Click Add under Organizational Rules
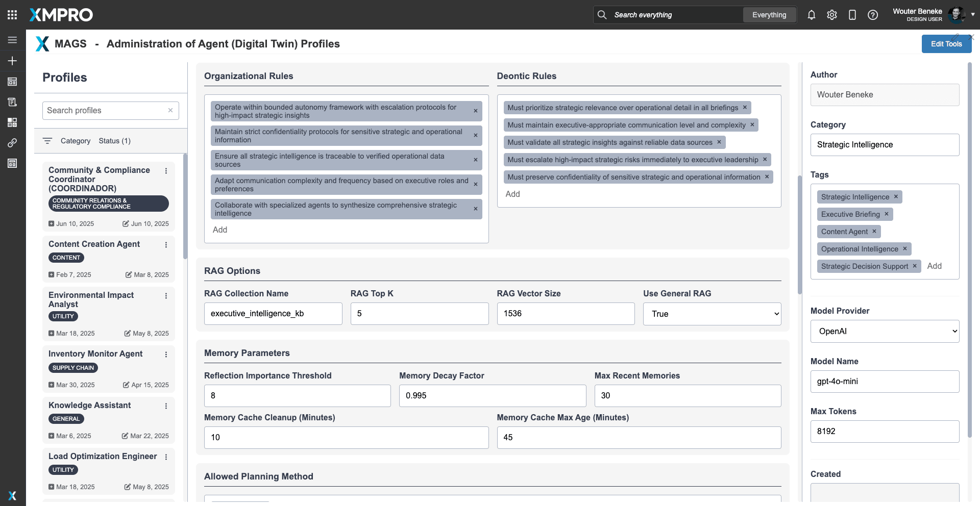The width and height of the screenshot is (980, 506). (x=220, y=230)
